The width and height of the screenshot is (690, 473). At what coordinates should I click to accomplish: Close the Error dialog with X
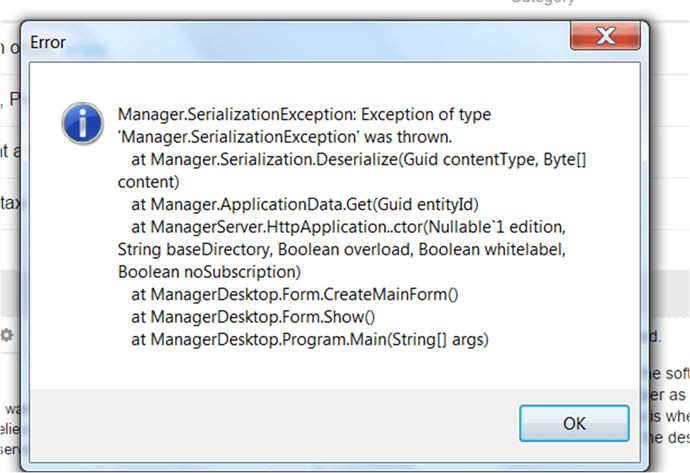point(604,39)
